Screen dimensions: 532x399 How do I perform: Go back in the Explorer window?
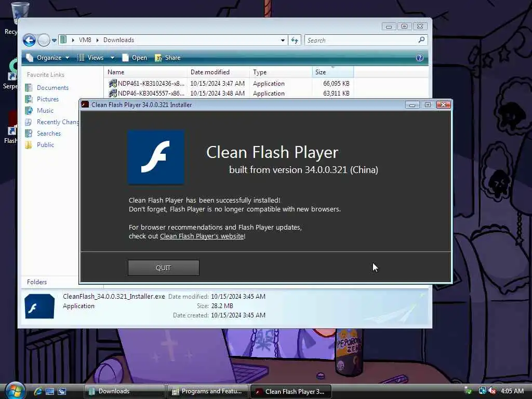[x=29, y=41]
